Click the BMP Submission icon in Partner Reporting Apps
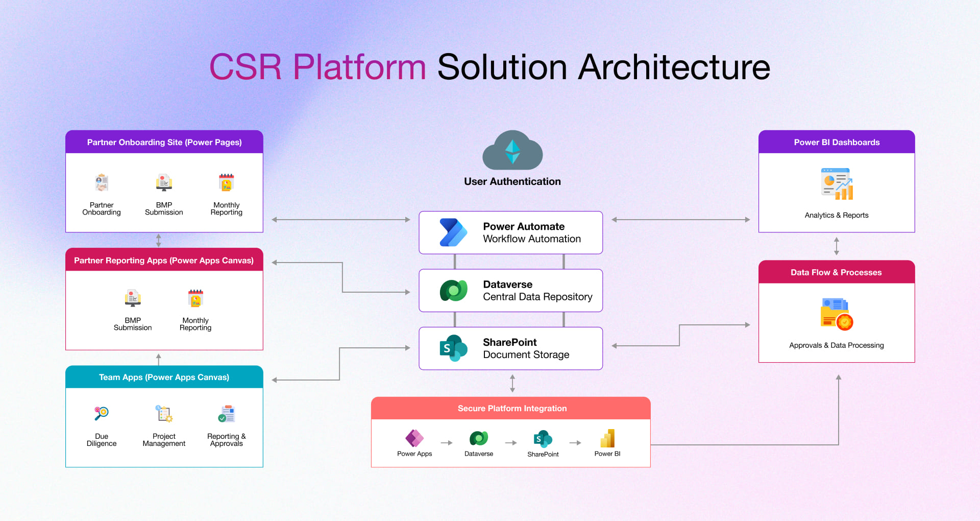This screenshot has width=980, height=521. click(x=132, y=298)
